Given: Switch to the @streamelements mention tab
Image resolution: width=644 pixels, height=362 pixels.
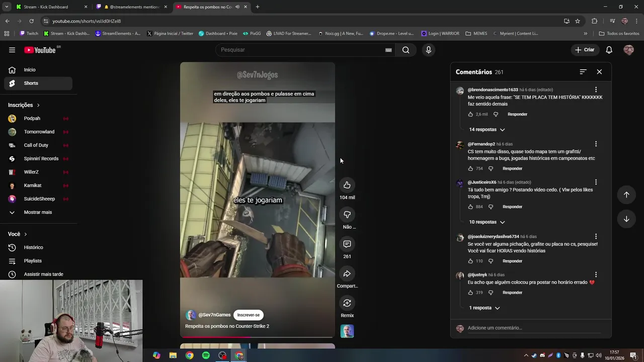Looking at the screenshot, I should tap(132, 7).
